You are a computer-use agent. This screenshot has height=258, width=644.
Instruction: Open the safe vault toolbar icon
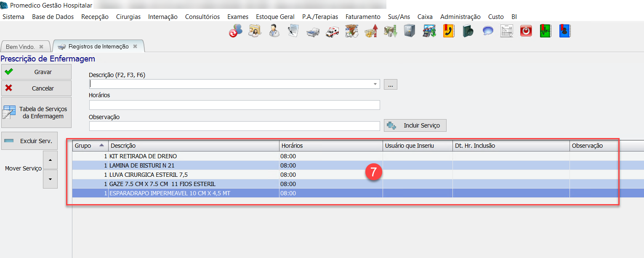coord(410,31)
